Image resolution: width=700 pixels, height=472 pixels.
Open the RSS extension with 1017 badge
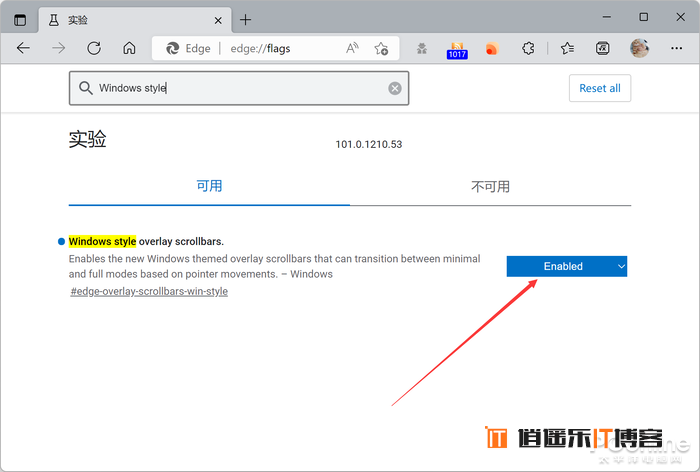[x=457, y=50]
